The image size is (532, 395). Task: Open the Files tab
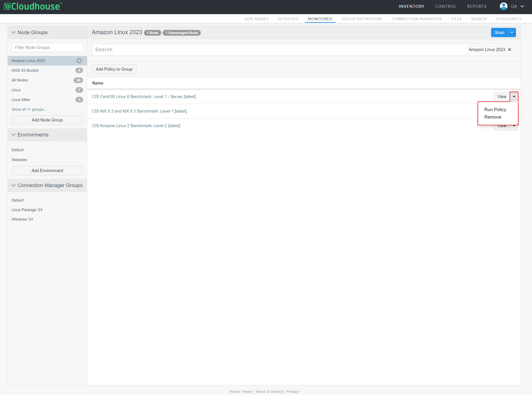(456, 19)
